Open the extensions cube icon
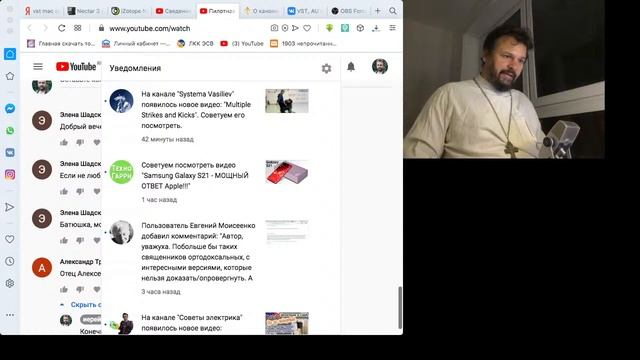 pos(360,28)
